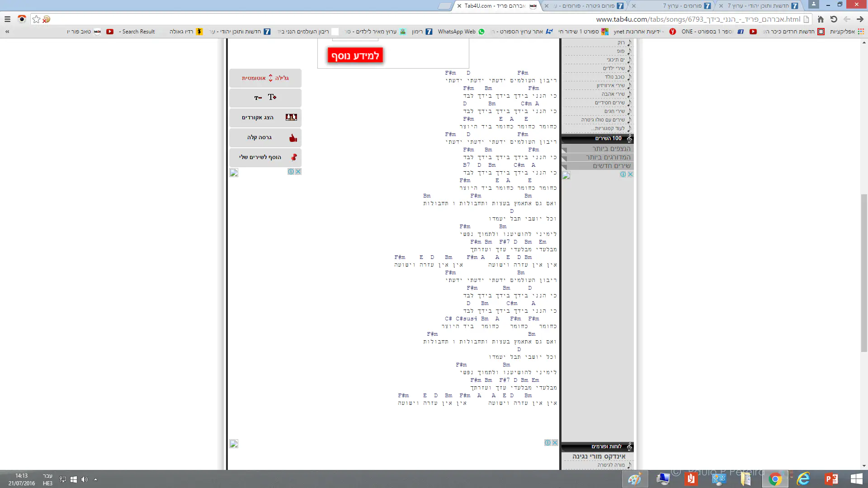
Task: Close the ad beside the left sidebar
Action: (298, 172)
